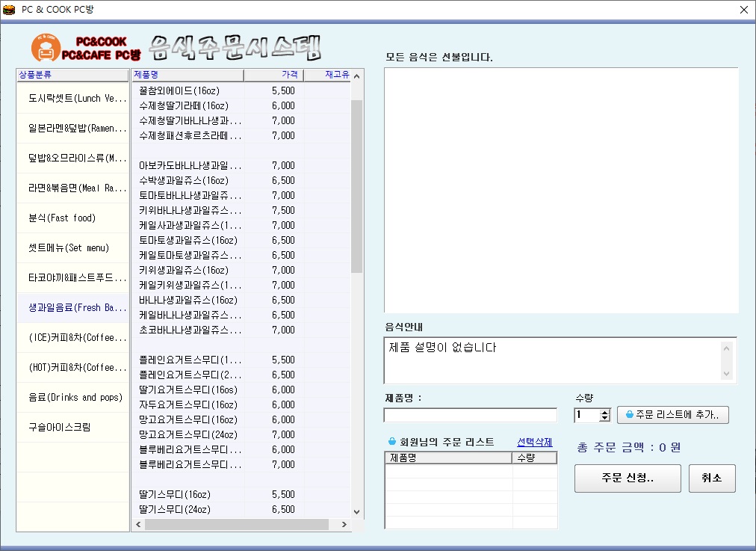Increase 수량 with up spinner arrow

point(604,412)
